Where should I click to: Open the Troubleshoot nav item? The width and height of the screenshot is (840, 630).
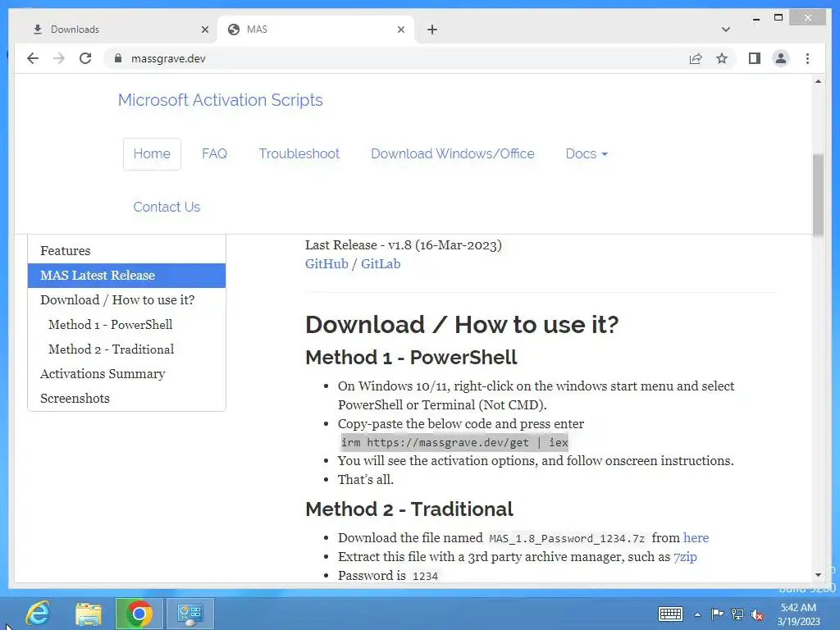pos(299,153)
